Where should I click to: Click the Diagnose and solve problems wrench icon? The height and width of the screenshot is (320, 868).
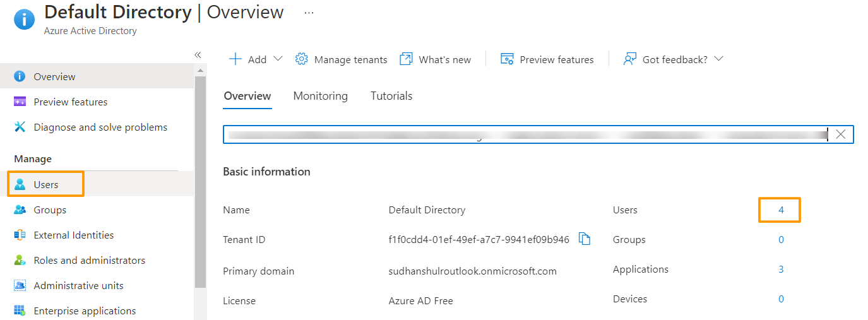20,127
